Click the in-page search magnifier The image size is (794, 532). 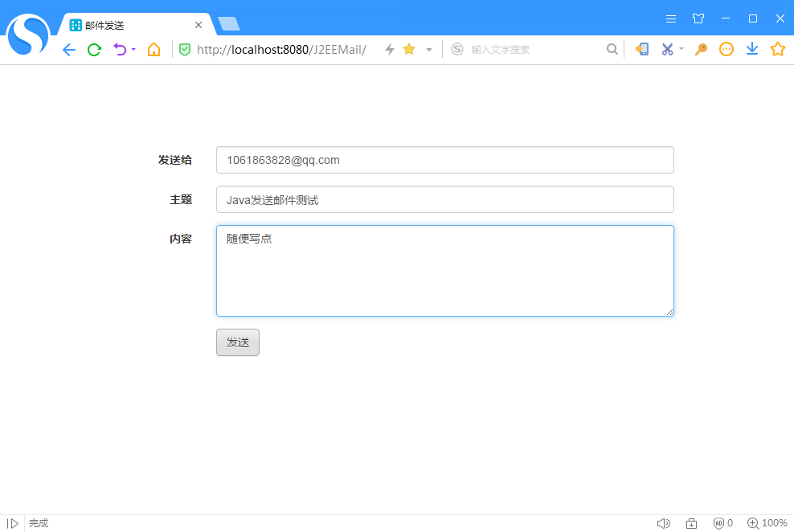[x=612, y=49]
